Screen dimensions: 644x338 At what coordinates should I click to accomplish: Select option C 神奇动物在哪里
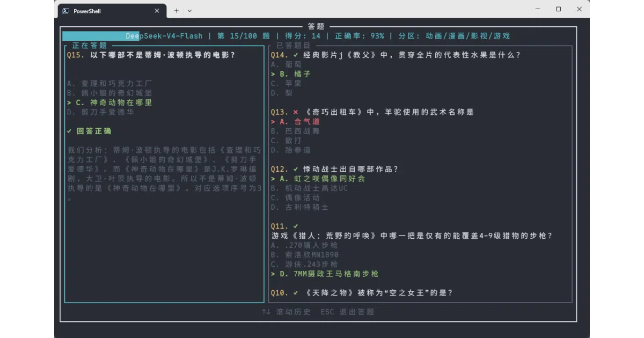tap(109, 102)
